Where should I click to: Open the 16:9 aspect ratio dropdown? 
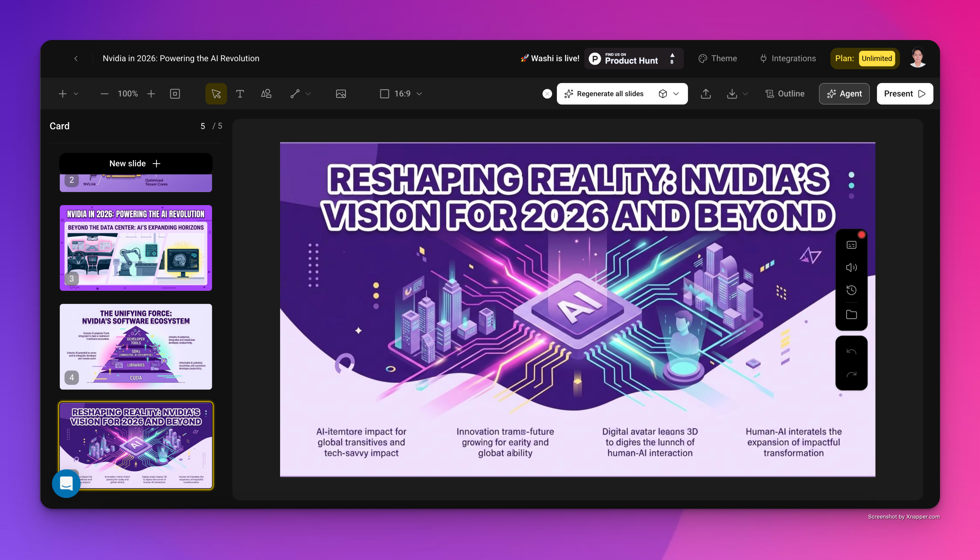coord(401,94)
